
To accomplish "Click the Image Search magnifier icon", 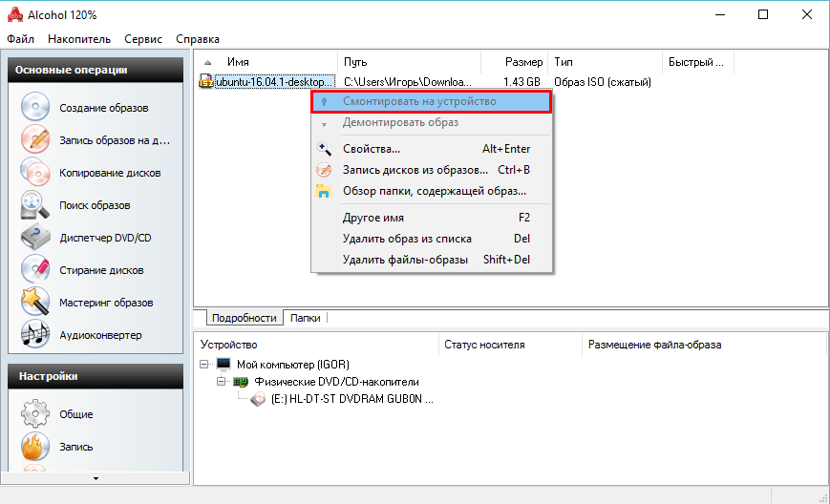I will coord(35,204).
